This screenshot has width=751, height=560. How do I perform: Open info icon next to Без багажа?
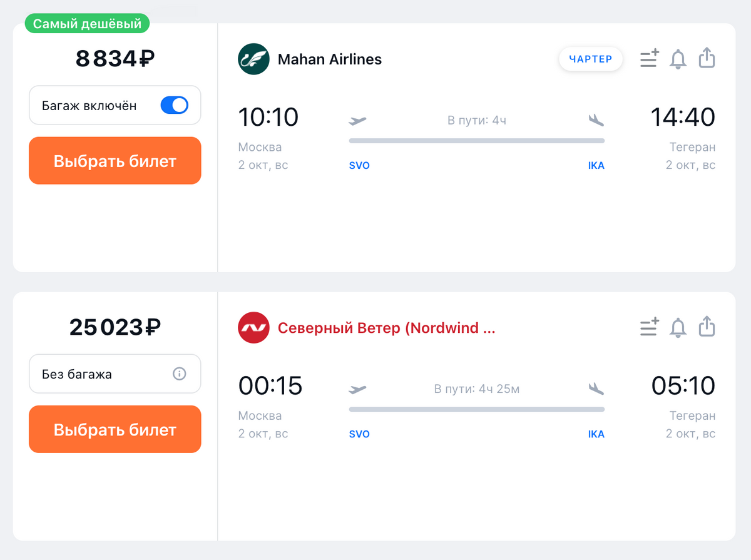click(179, 374)
